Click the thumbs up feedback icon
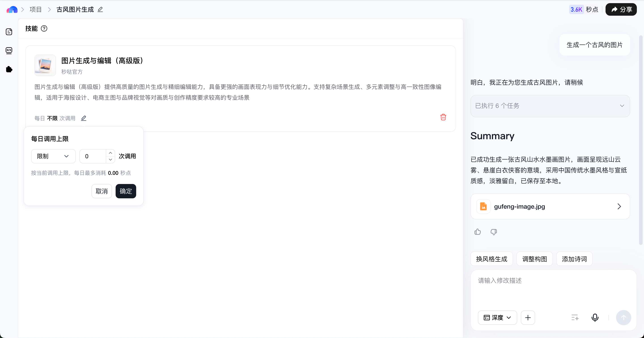This screenshot has width=644, height=338. click(477, 232)
